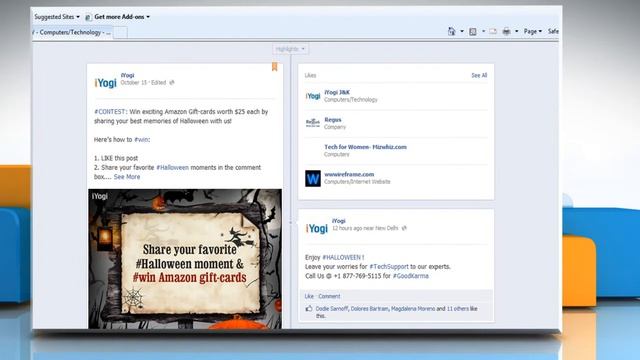The width and height of the screenshot is (640, 360).
Task: Click 12 hours ago near New Delhi timestamp
Action: [365, 228]
